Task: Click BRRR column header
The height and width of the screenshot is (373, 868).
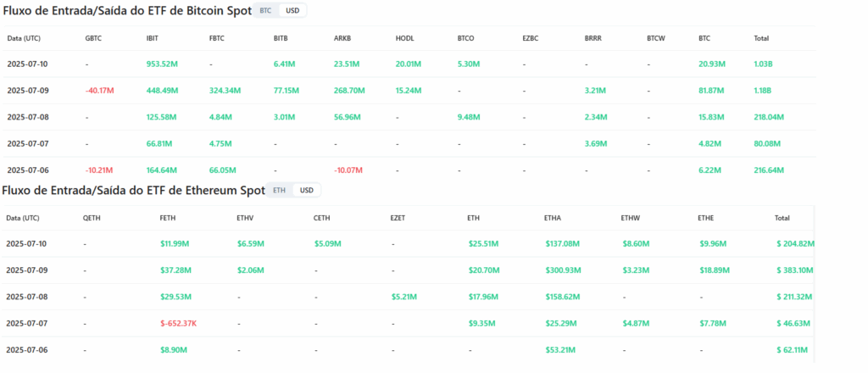Action: point(593,39)
